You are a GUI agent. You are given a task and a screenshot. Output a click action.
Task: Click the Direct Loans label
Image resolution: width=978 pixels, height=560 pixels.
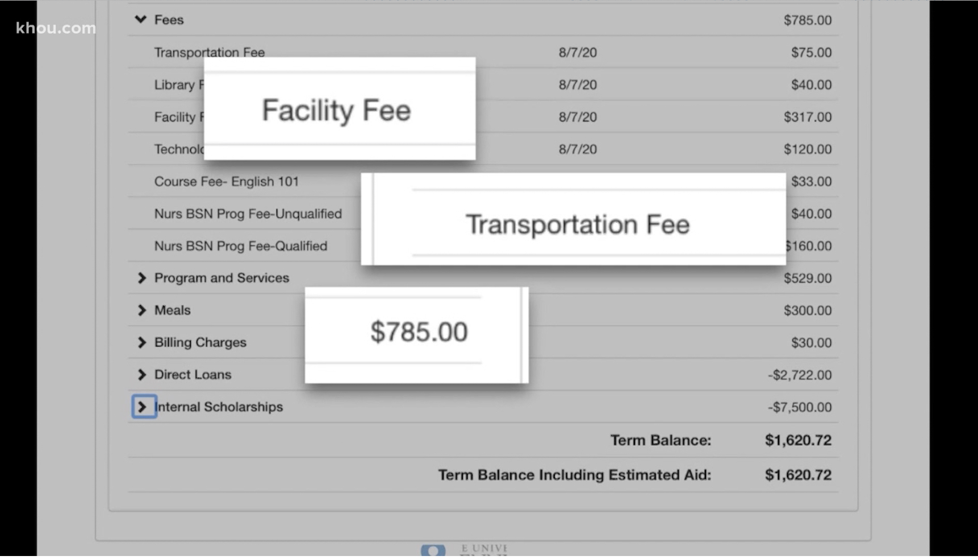click(193, 375)
